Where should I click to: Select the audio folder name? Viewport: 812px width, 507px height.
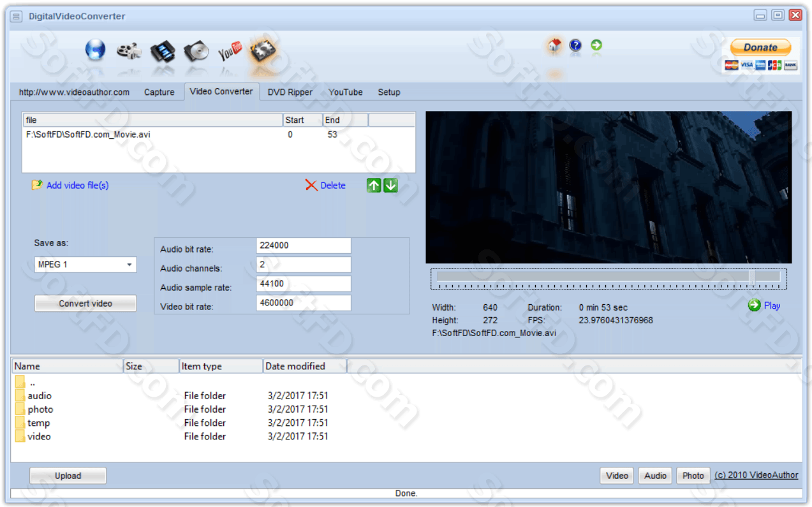(x=40, y=395)
